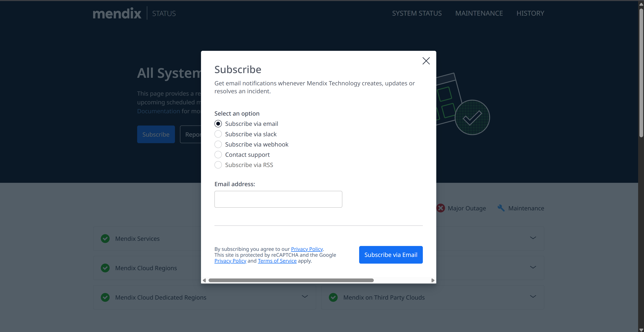Click the page vertical scrollbar thumb
The image size is (644, 332).
[641, 73]
